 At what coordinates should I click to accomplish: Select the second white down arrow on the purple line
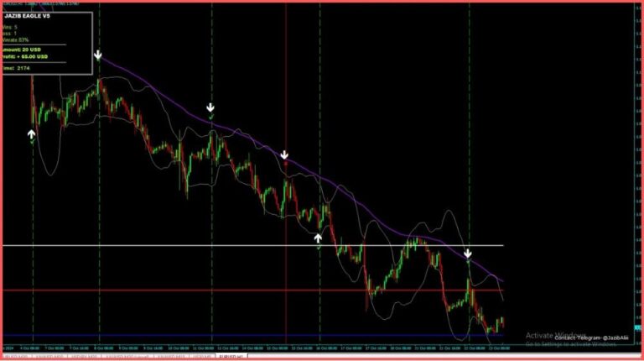coord(210,108)
